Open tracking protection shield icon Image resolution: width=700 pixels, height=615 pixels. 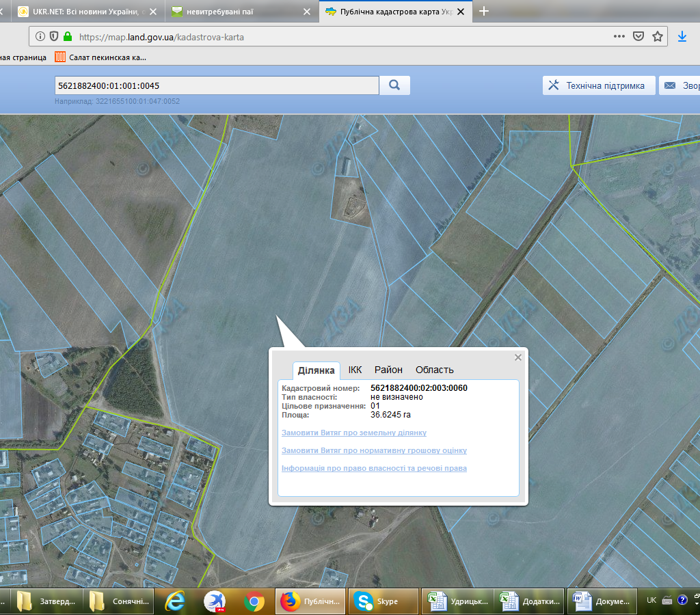pyautogui.click(x=54, y=37)
